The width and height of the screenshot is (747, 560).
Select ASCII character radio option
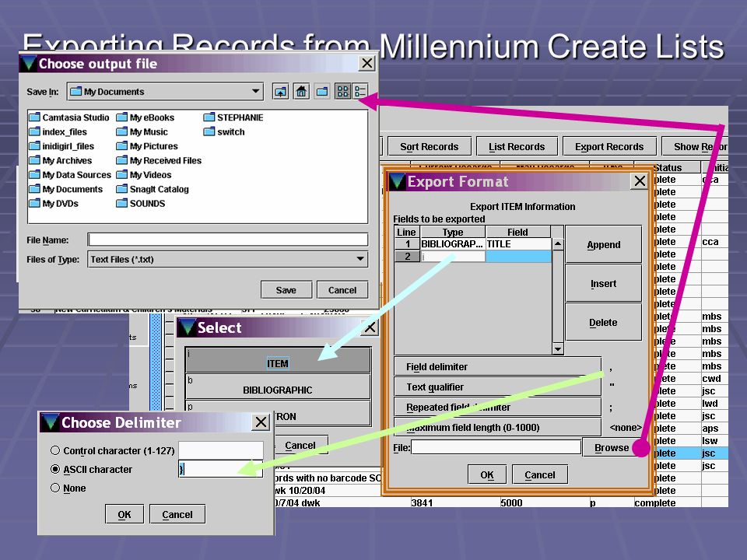(x=55, y=469)
